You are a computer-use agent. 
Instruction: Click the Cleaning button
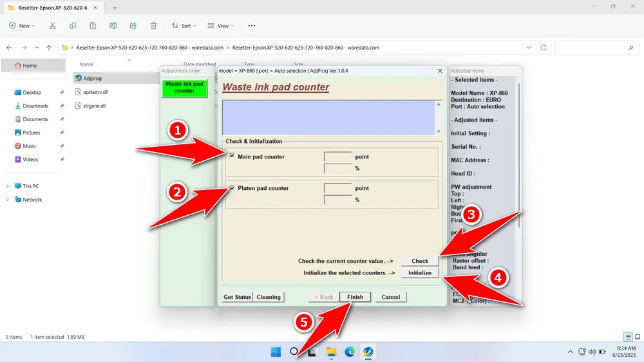point(269,297)
